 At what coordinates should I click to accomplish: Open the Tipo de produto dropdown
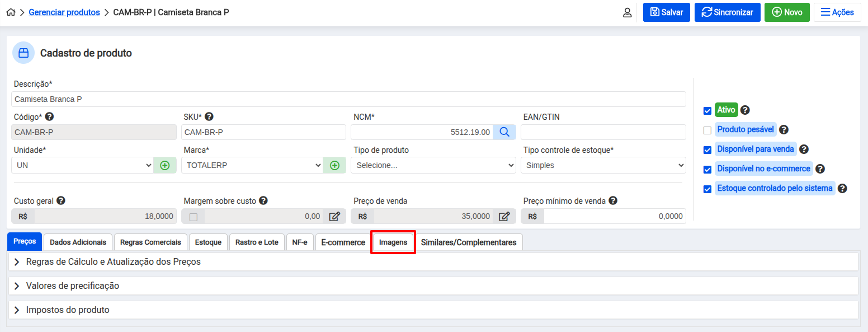tap(433, 165)
